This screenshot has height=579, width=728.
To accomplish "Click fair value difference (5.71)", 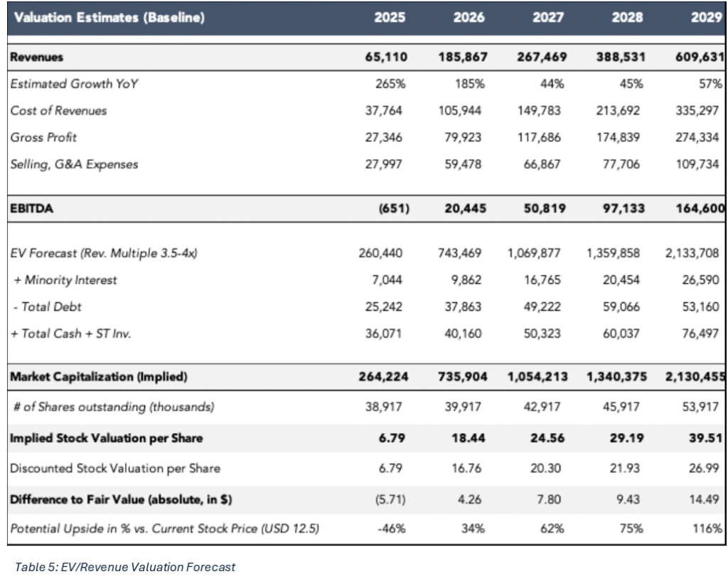I will 390,499.
